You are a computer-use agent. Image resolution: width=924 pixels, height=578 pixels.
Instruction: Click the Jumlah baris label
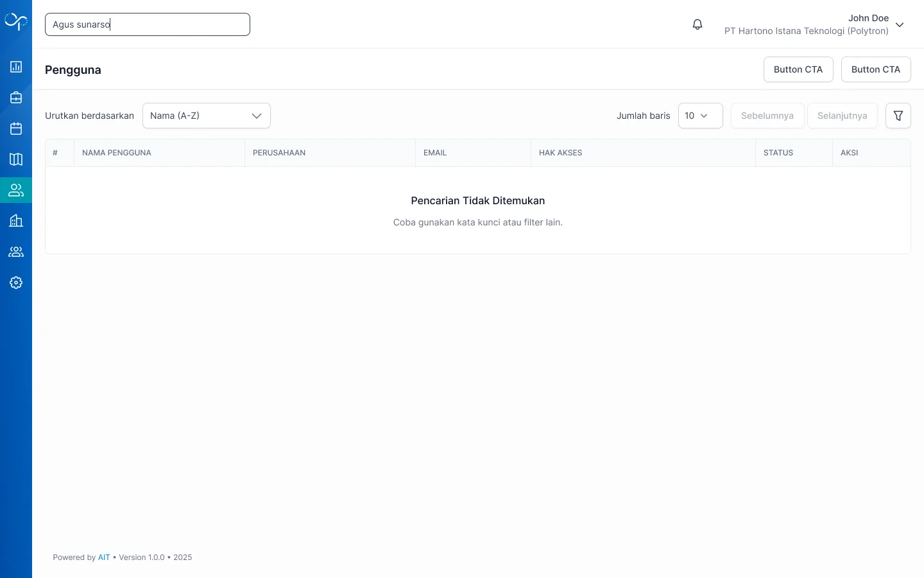click(x=644, y=116)
